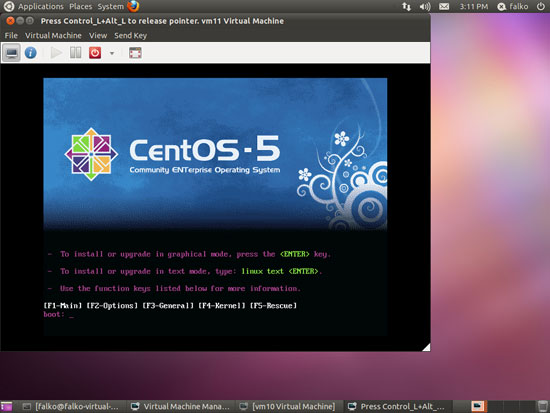Switch to Virtual Machine Manager window
The height and width of the screenshot is (413, 550).
tap(180, 406)
